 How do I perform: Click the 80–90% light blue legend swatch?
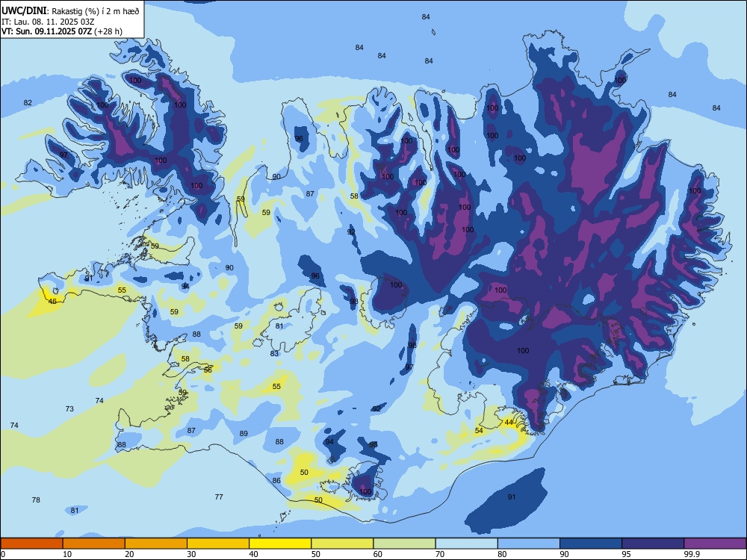(x=528, y=544)
